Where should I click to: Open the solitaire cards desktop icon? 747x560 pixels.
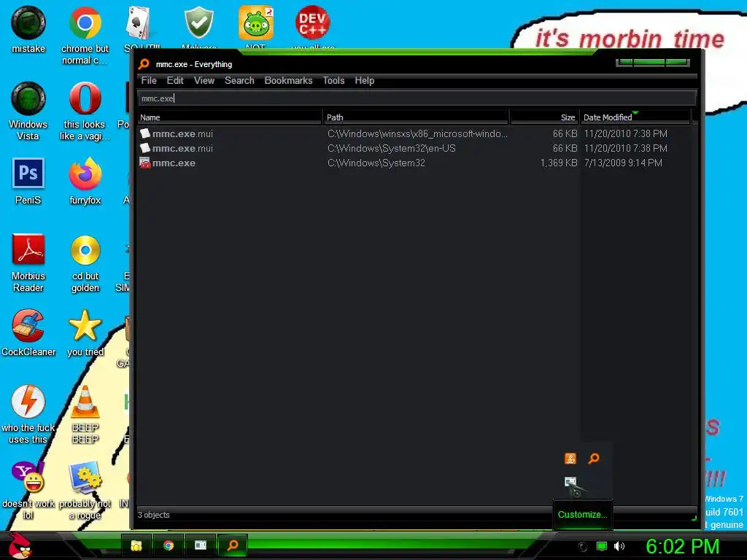click(x=138, y=23)
